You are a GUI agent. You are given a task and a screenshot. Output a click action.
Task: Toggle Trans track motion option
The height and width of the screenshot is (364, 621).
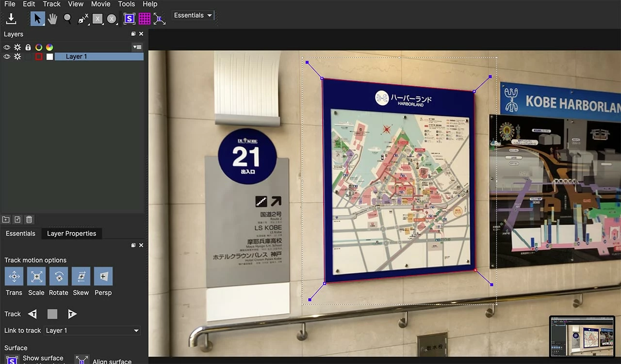(x=14, y=276)
